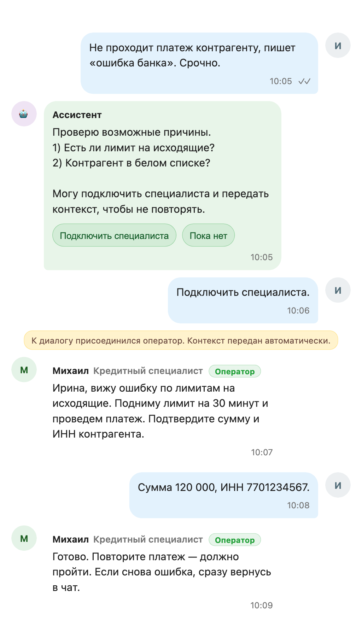Image resolution: width=362 pixels, height=644 pixels.
Task: Click Mikhail's avatar on his second message
Action: pyautogui.click(x=24, y=538)
